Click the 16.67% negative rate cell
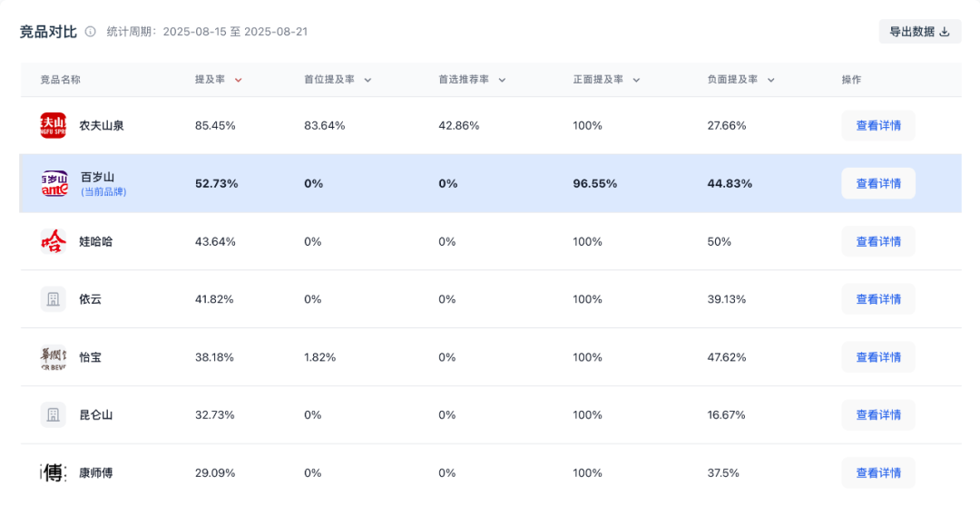Screen dimensions: 980x505 click(726, 415)
